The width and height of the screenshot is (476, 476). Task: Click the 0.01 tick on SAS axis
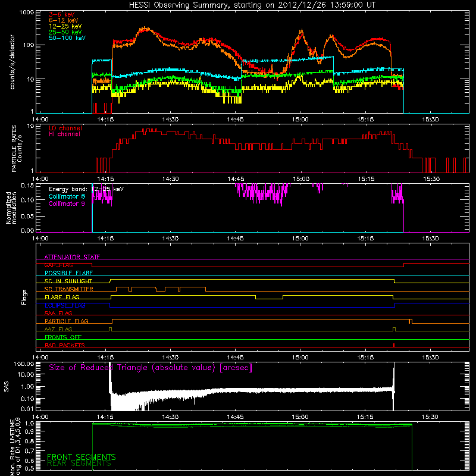coord(27,409)
